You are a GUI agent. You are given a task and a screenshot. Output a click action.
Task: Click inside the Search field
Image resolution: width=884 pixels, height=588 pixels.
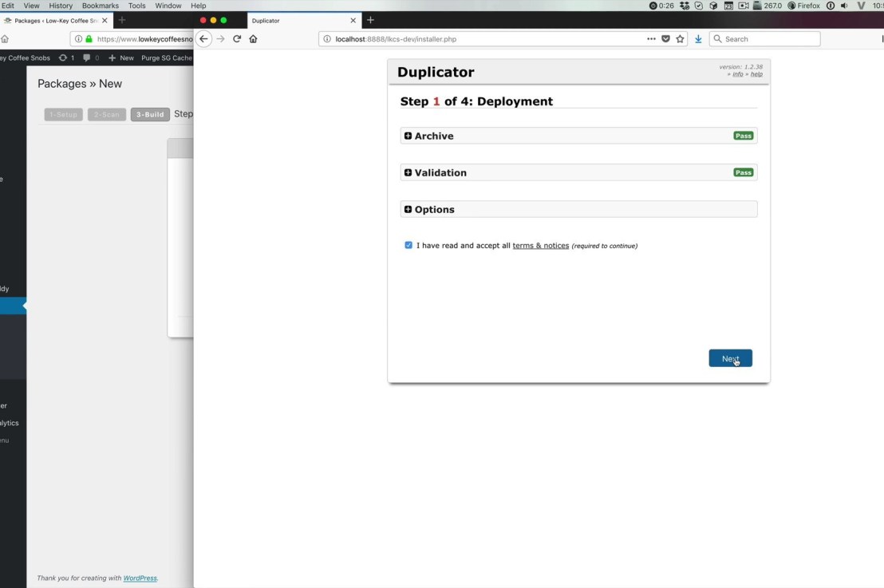766,38
